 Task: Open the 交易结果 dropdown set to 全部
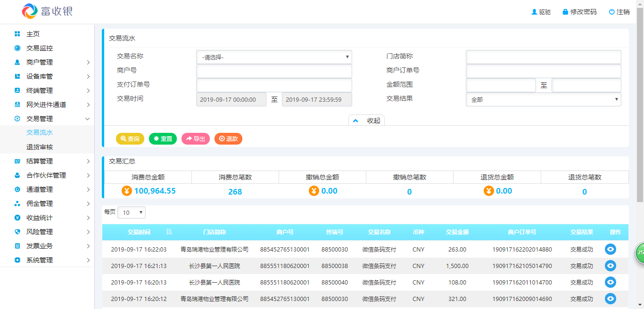[x=543, y=99]
